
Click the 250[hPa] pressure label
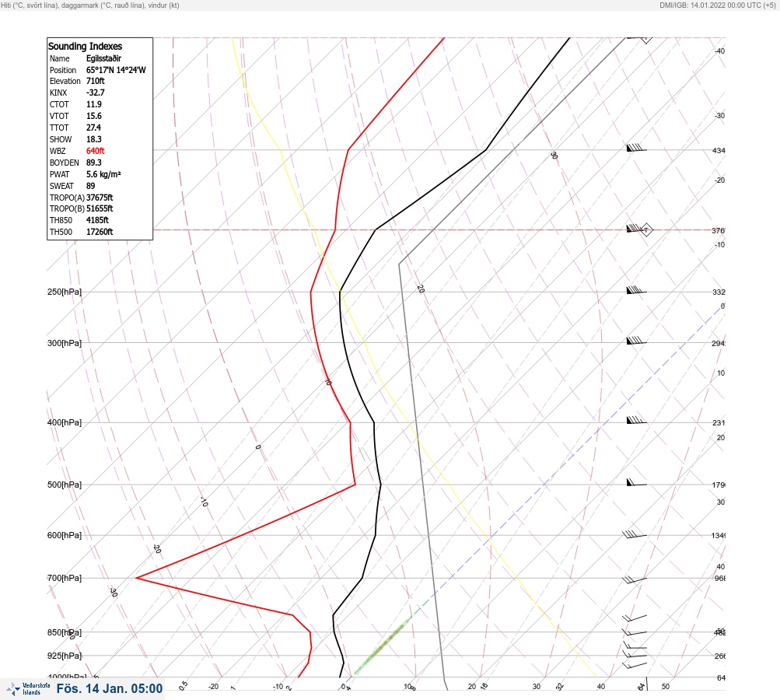tap(65, 292)
